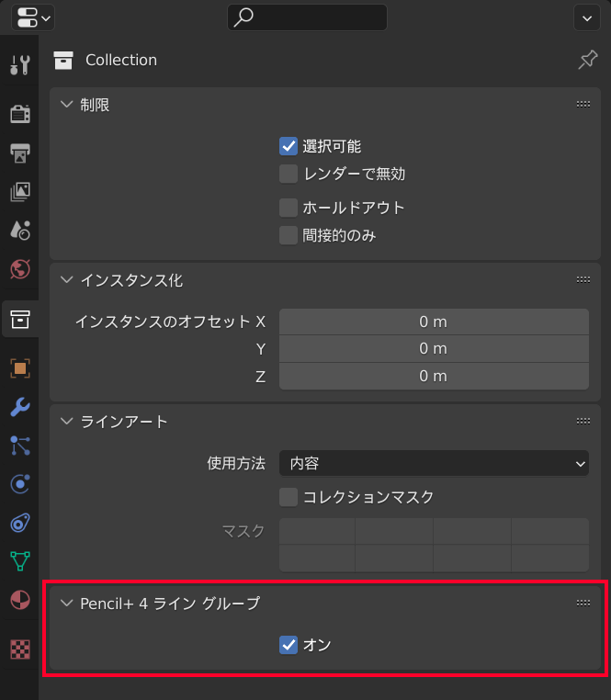Screen dimensions: 611x700
Task: Open the options dropdown at top right
Action: pos(587,17)
